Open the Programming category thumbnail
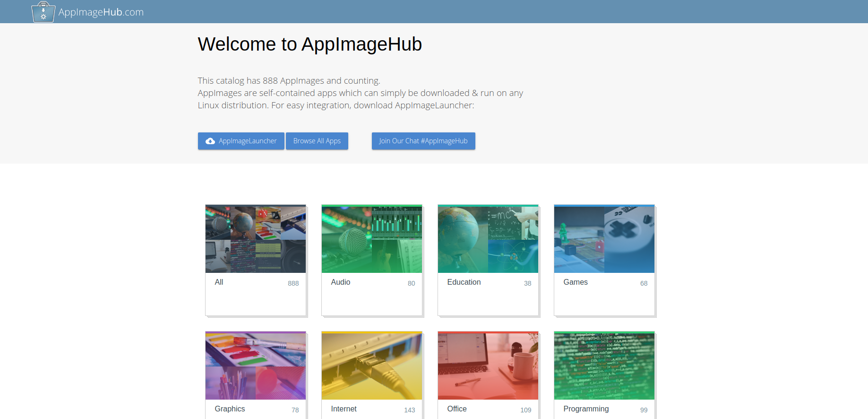The height and width of the screenshot is (419, 868). [604, 366]
